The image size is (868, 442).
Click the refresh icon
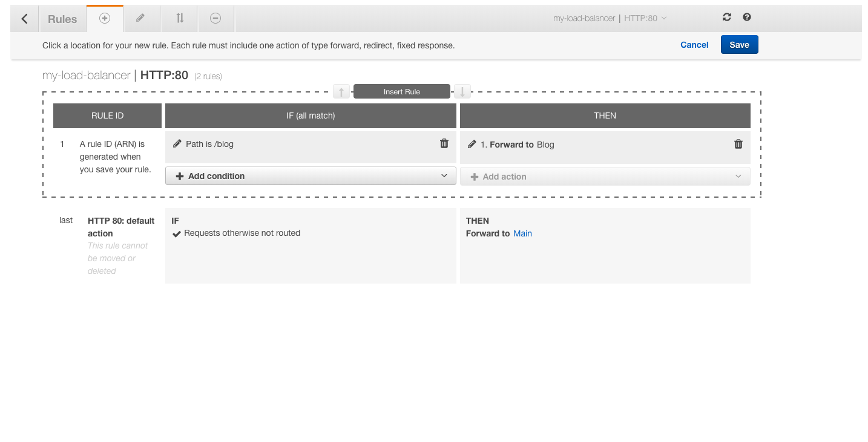(x=727, y=18)
